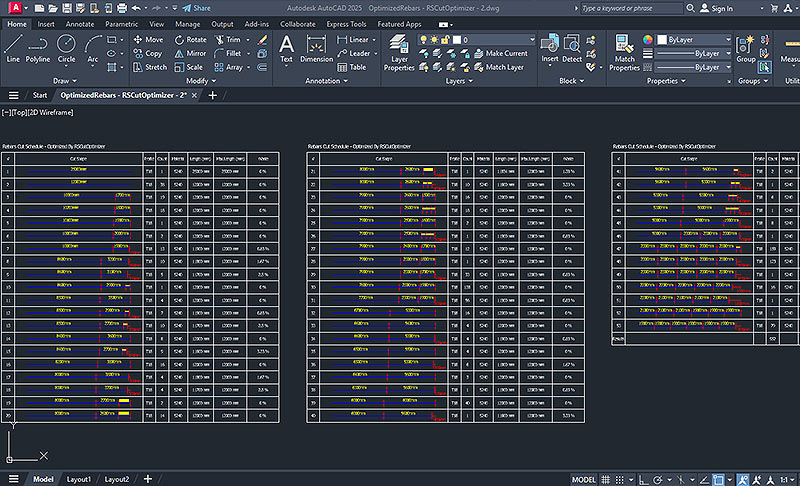The width and height of the screenshot is (800, 486).
Task: Open the Annotate ribbon tab
Action: 80,24
